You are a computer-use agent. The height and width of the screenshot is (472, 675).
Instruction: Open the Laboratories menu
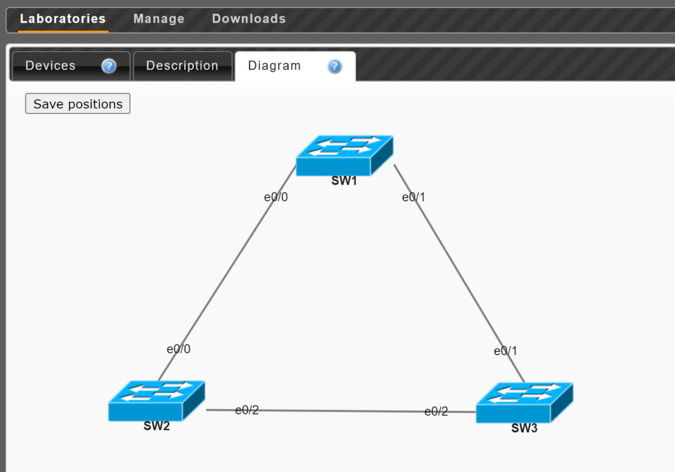(x=63, y=19)
